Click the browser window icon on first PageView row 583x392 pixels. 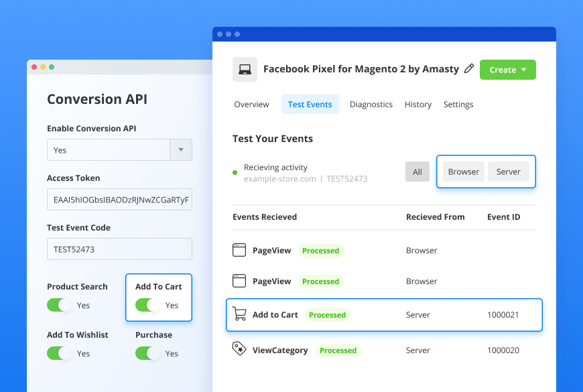239,249
